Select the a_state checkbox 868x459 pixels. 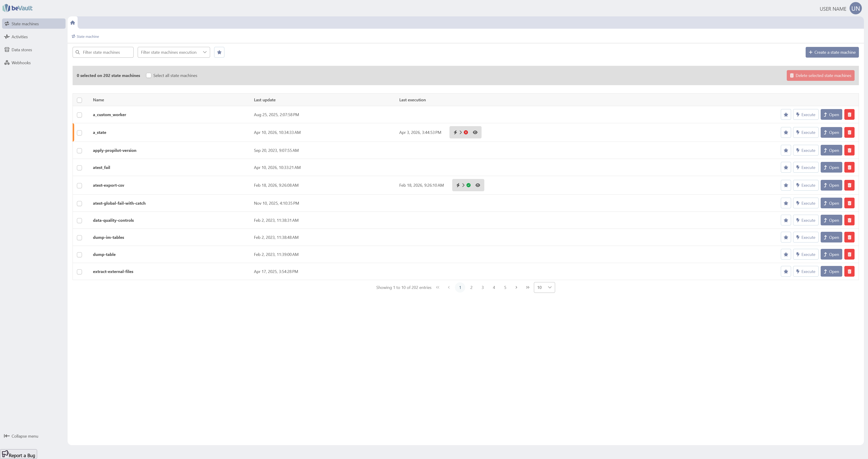[x=79, y=133]
